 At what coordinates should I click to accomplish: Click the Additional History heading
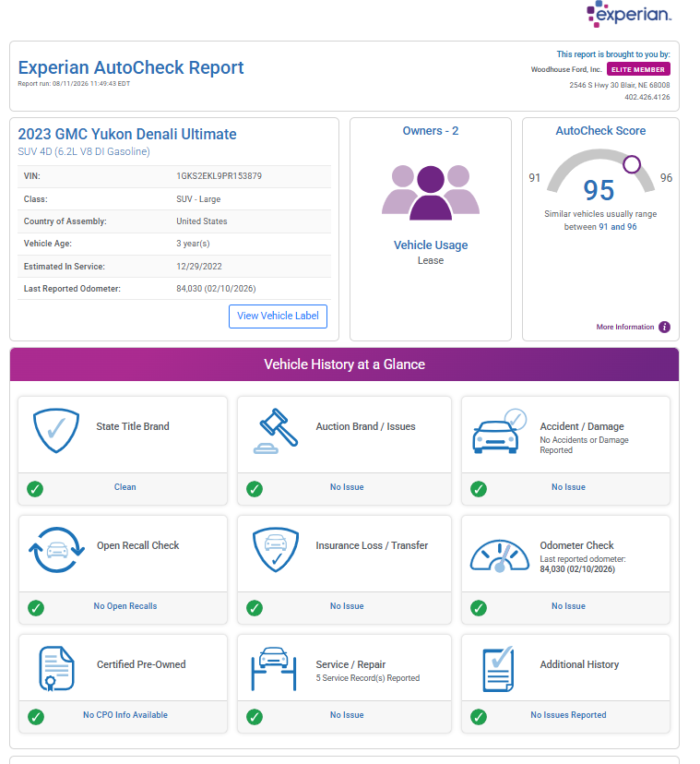pos(579,664)
